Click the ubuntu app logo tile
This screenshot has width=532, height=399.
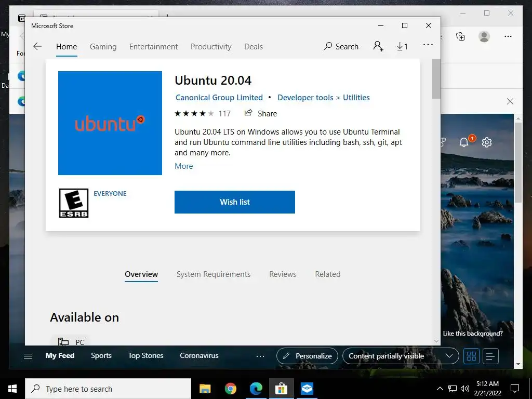(110, 123)
